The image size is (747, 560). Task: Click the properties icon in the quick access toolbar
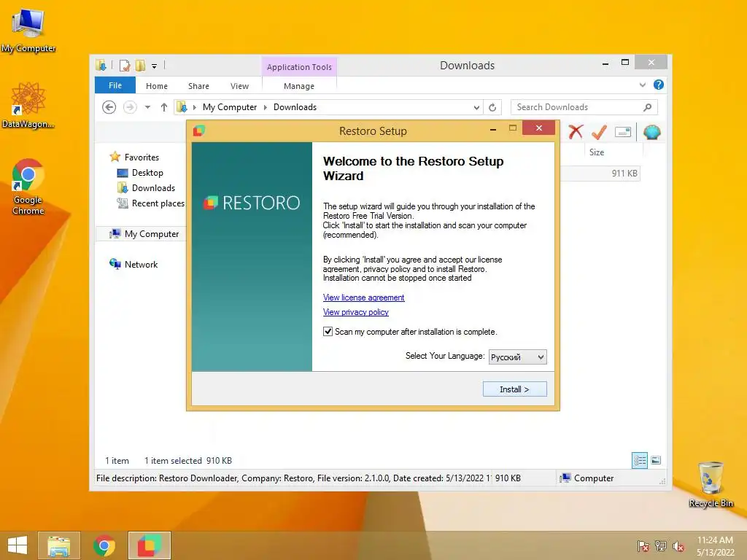tap(124, 65)
